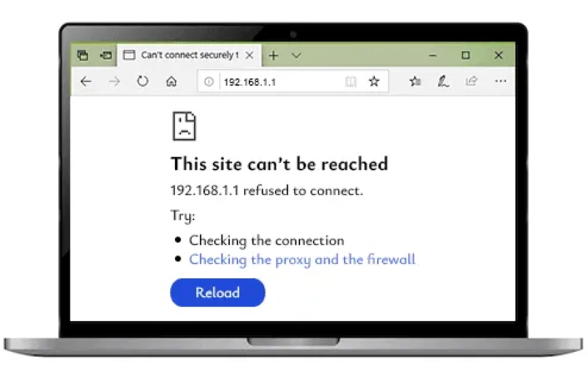
Task: Open Checking the proxy and the firewall link
Action: coord(302,259)
